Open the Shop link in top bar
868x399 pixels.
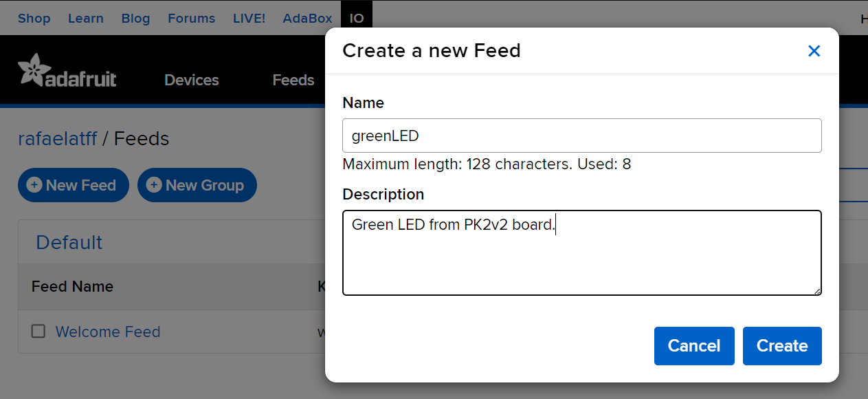[34, 19]
